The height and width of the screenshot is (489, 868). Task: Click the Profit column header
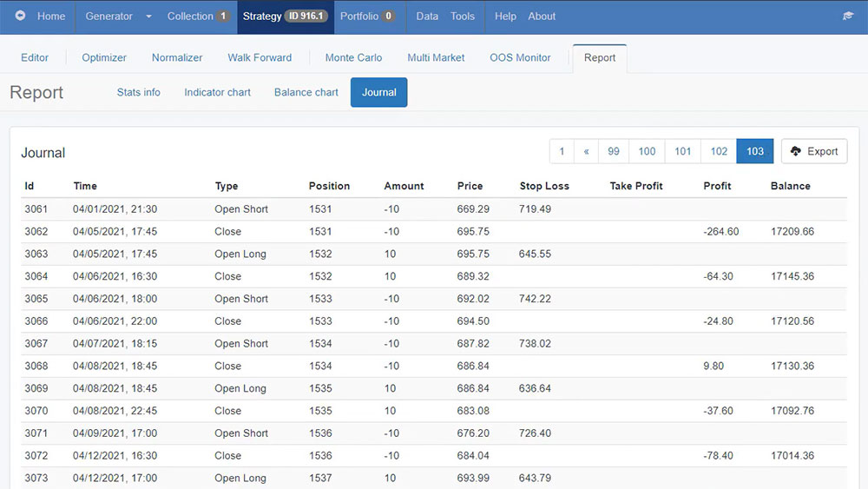pyautogui.click(x=718, y=186)
